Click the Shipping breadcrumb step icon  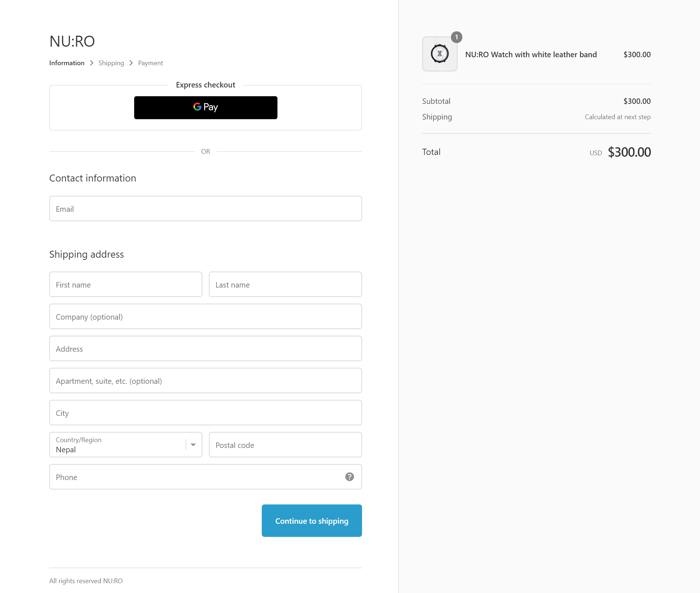111,63
